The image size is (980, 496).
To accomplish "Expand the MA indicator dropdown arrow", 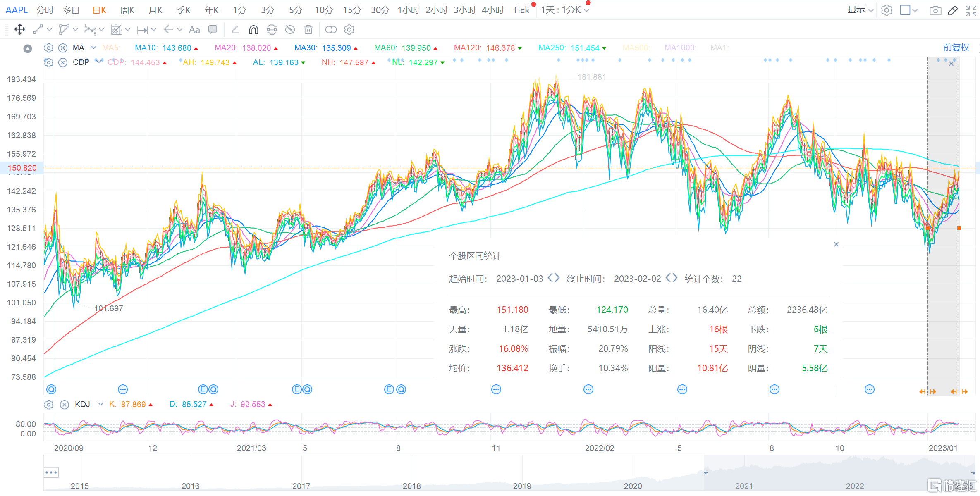I will (93, 48).
